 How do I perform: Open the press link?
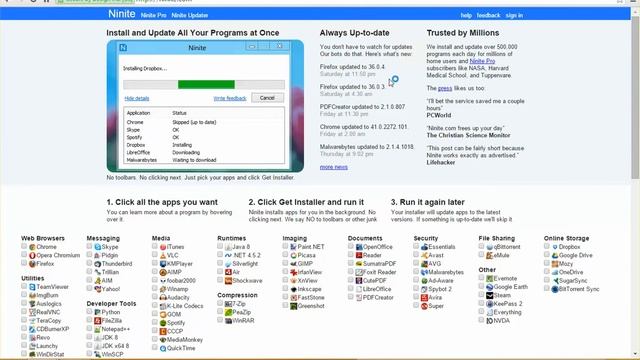pos(445,88)
